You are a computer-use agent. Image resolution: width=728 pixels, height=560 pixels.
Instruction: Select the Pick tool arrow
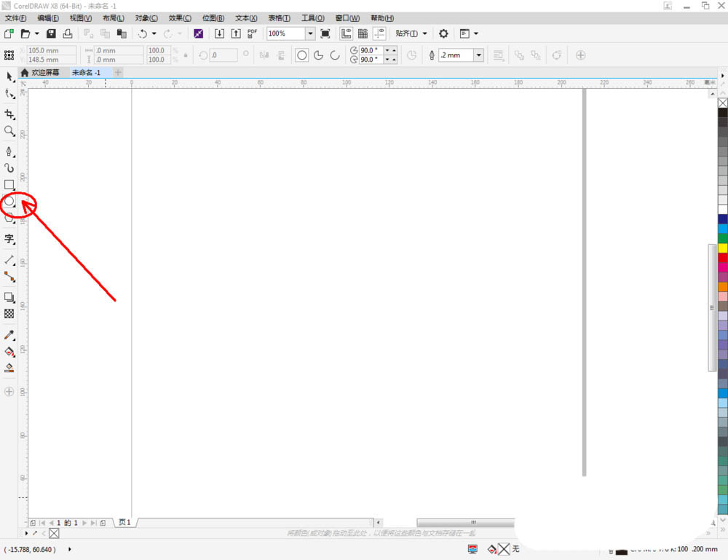pos(9,76)
